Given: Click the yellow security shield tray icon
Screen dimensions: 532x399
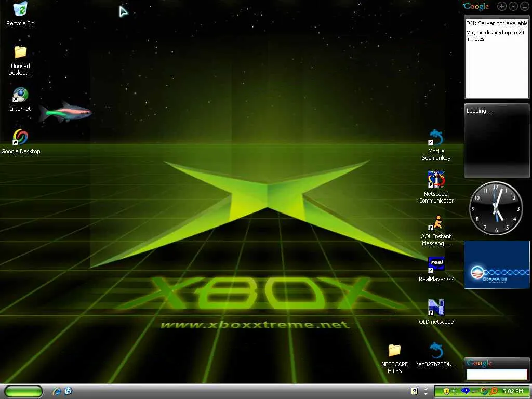Looking at the screenshot, I should pos(446,391).
